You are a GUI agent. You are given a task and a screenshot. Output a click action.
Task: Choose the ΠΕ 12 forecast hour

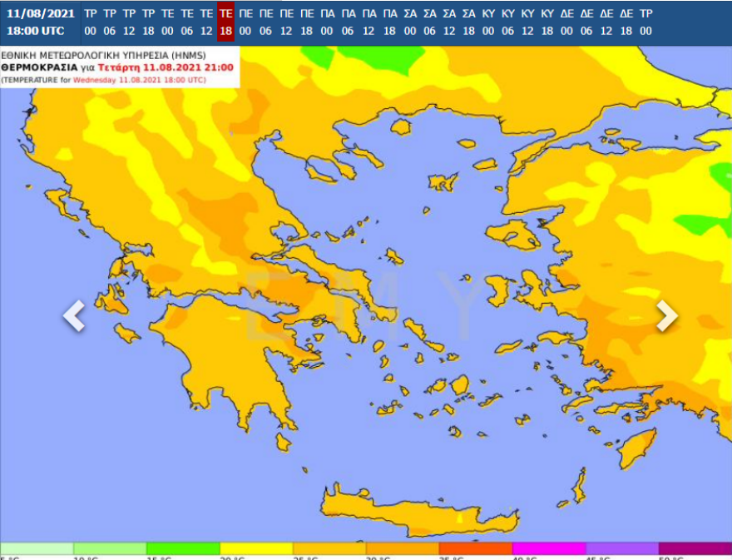(287, 22)
